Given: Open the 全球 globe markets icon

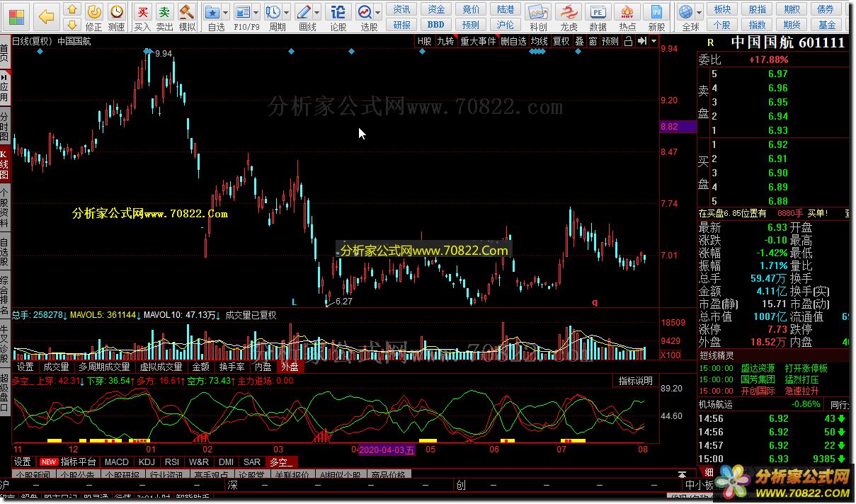Looking at the screenshot, I should click(685, 12).
